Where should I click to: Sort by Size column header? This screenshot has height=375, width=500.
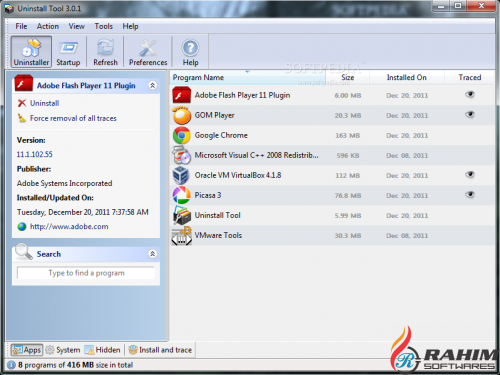click(x=348, y=77)
